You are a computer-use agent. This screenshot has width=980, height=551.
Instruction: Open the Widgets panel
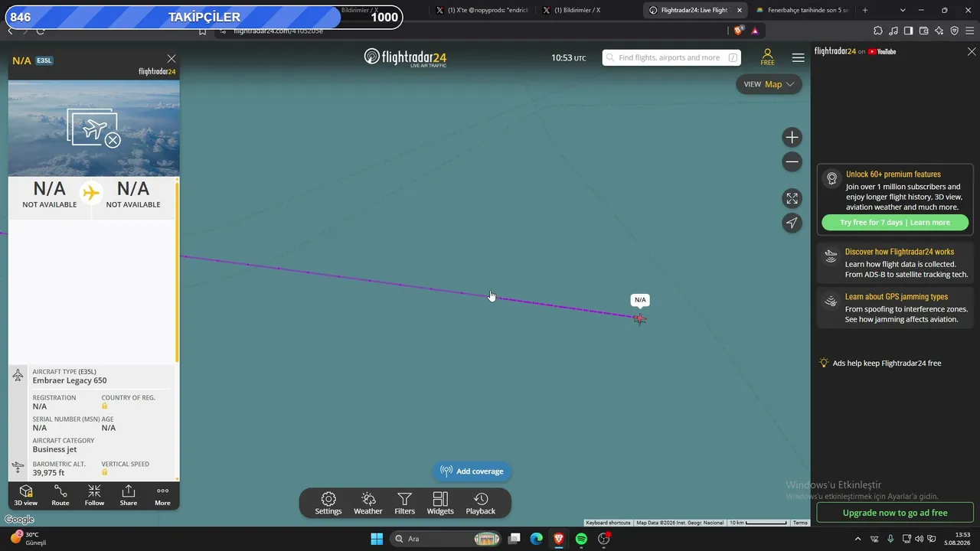(440, 504)
